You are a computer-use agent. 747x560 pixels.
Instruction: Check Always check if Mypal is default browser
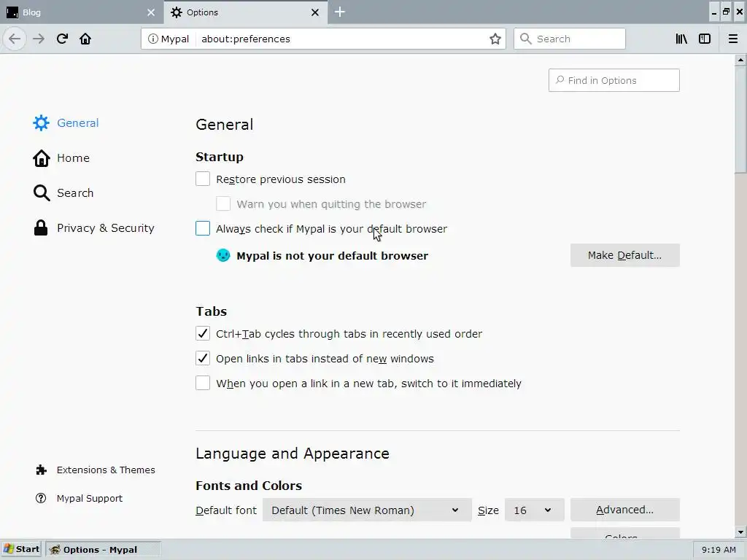pos(203,228)
